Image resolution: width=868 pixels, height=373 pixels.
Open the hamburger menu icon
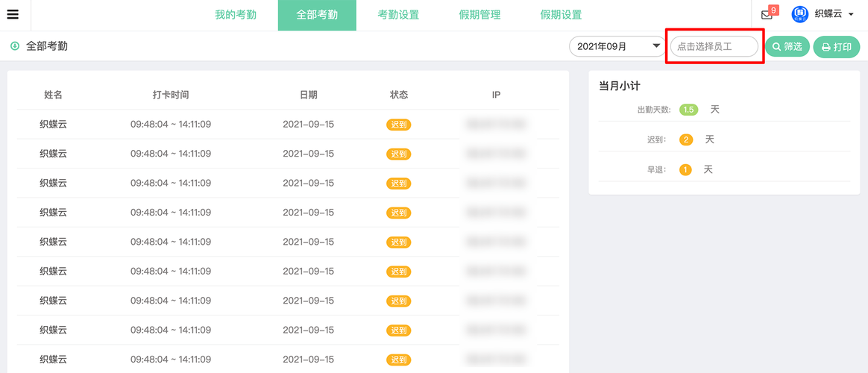coord(13,14)
